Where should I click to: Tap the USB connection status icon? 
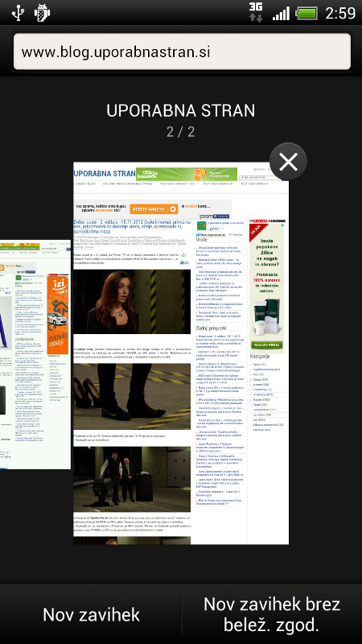tap(18, 12)
